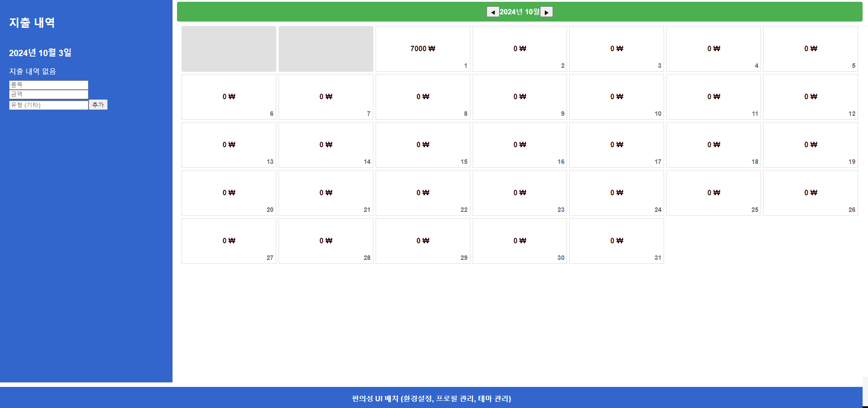The image size is (868, 408).
Task: Select the day 20 calendar cell
Action: (x=229, y=193)
